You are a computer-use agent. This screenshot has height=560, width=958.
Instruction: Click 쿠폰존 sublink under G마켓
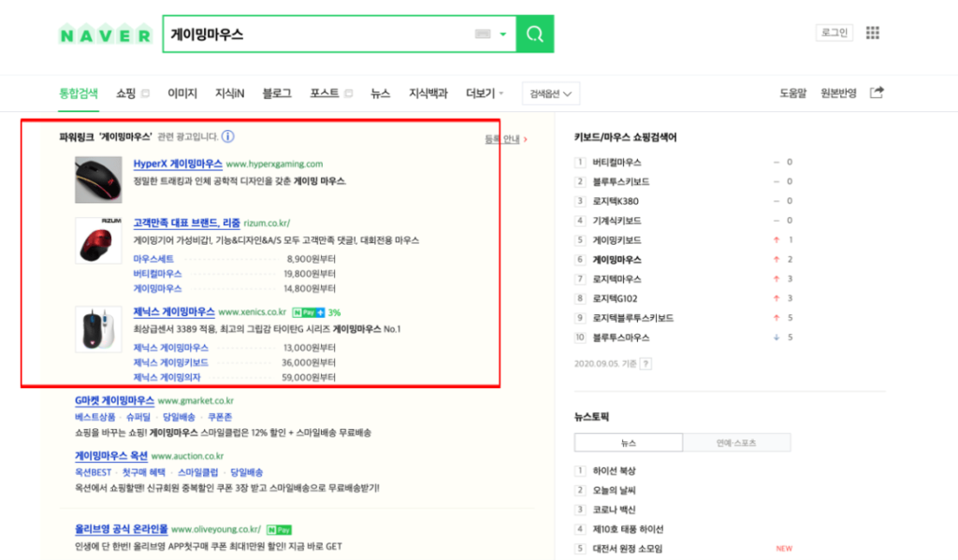[x=220, y=417]
